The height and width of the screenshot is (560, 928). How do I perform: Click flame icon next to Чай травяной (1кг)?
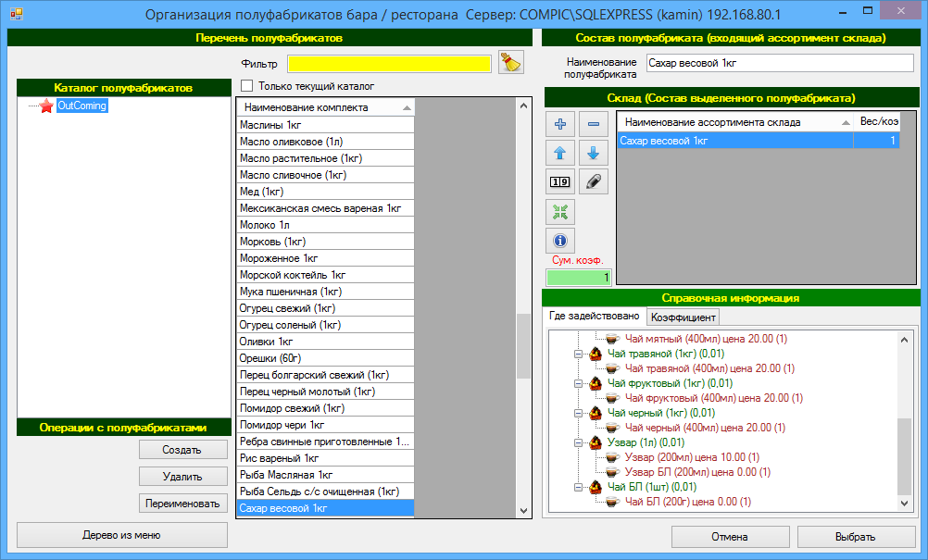[596, 354]
